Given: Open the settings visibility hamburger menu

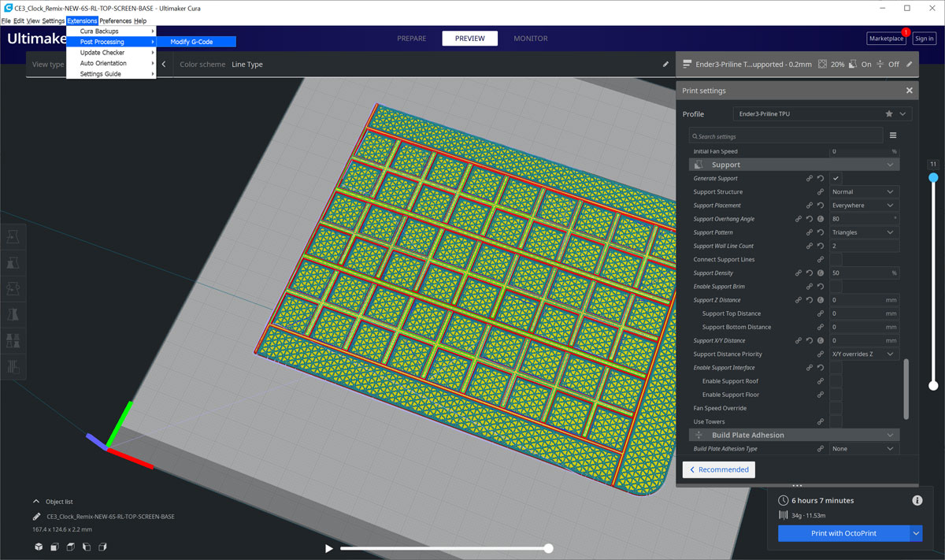Looking at the screenshot, I should (893, 135).
